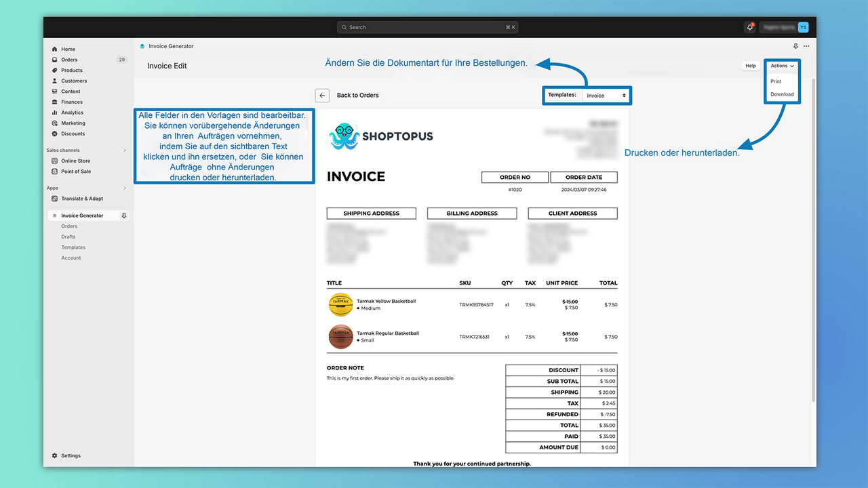868x488 pixels.
Task: Click the INVOICE heading text
Action: click(356, 177)
